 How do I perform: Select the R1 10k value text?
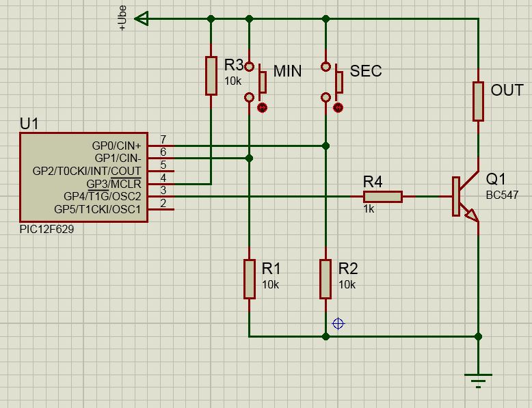tap(270, 285)
